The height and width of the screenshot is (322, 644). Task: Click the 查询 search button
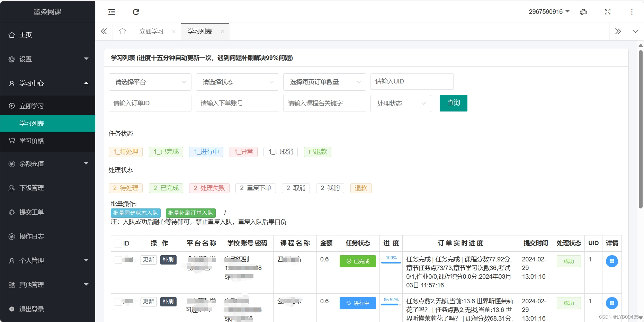[453, 103]
